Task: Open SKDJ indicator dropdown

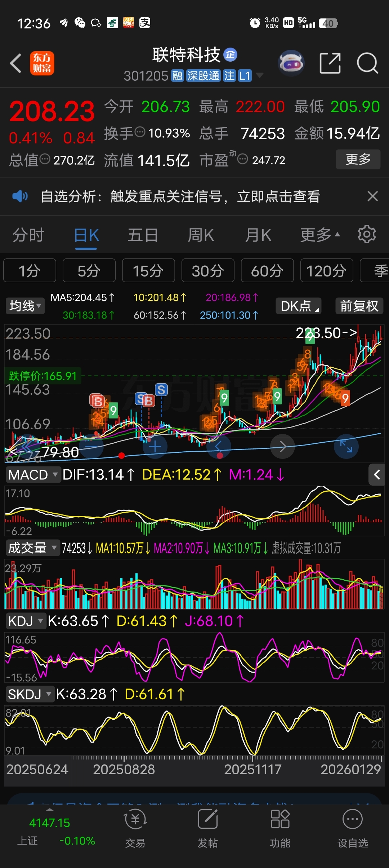Action: click(x=30, y=694)
